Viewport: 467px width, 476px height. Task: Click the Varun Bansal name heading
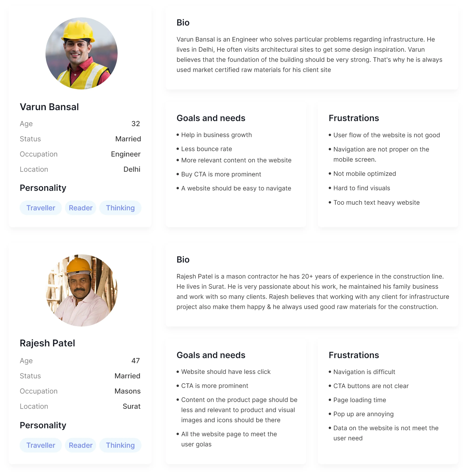tap(49, 107)
